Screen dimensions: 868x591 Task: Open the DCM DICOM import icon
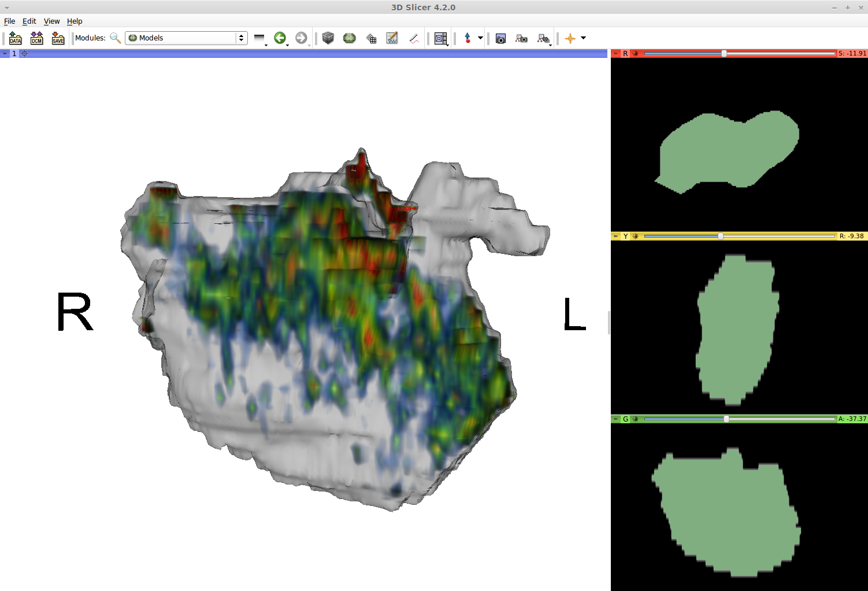coord(37,38)
